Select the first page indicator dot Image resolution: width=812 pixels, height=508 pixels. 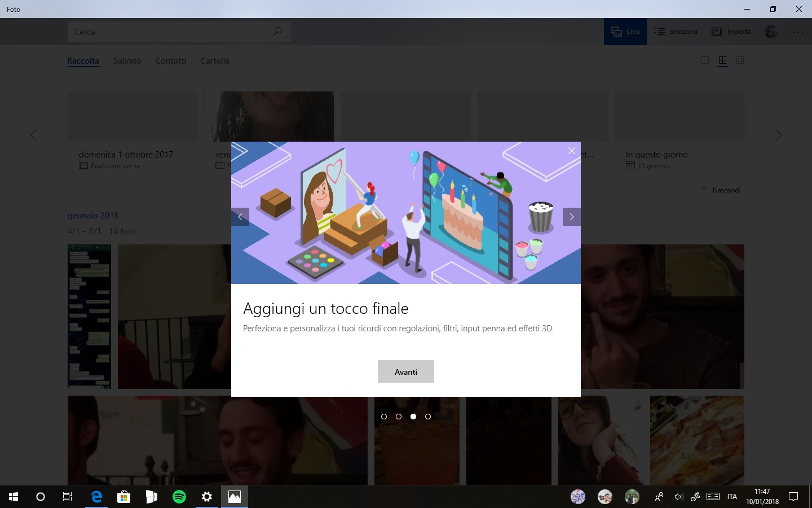tap(384, 417)
